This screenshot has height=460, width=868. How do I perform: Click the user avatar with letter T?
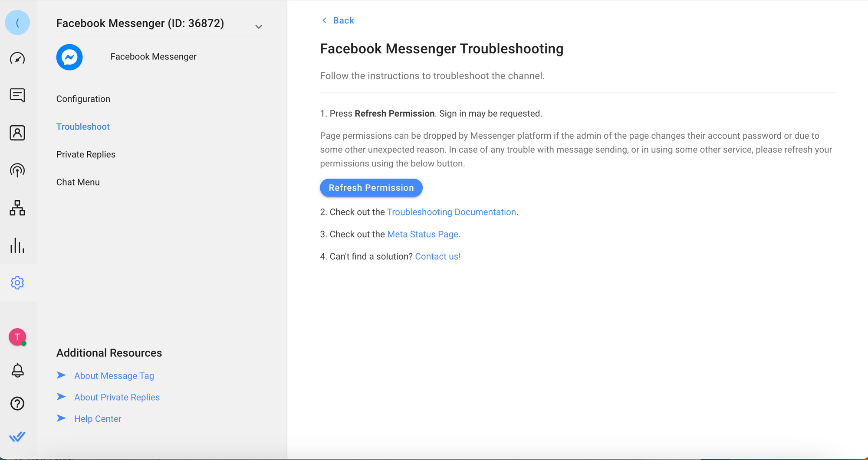17,337
